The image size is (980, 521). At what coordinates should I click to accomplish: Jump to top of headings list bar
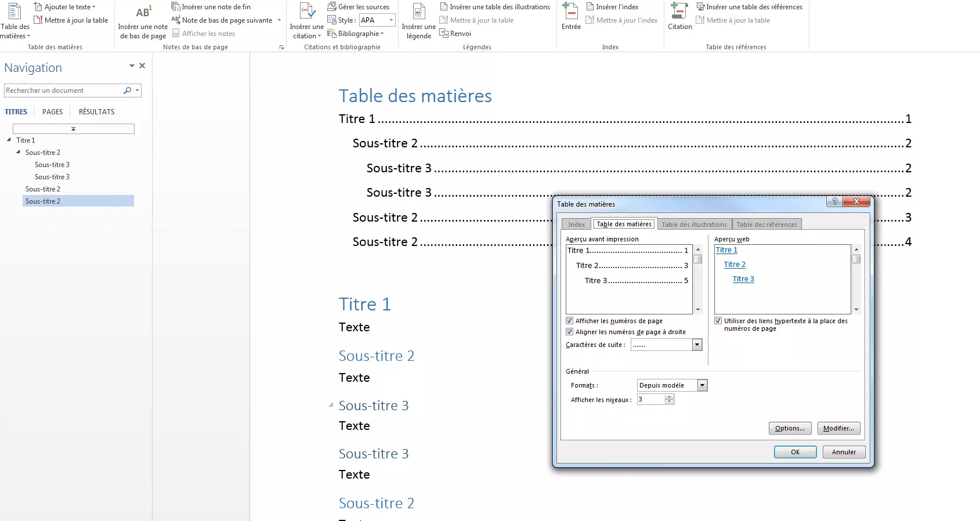74,129
